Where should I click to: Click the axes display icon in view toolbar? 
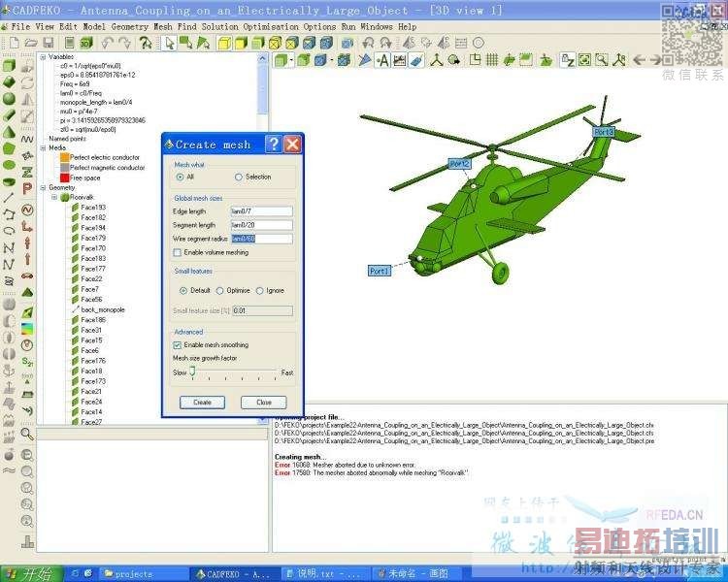(x=436, y=60)
